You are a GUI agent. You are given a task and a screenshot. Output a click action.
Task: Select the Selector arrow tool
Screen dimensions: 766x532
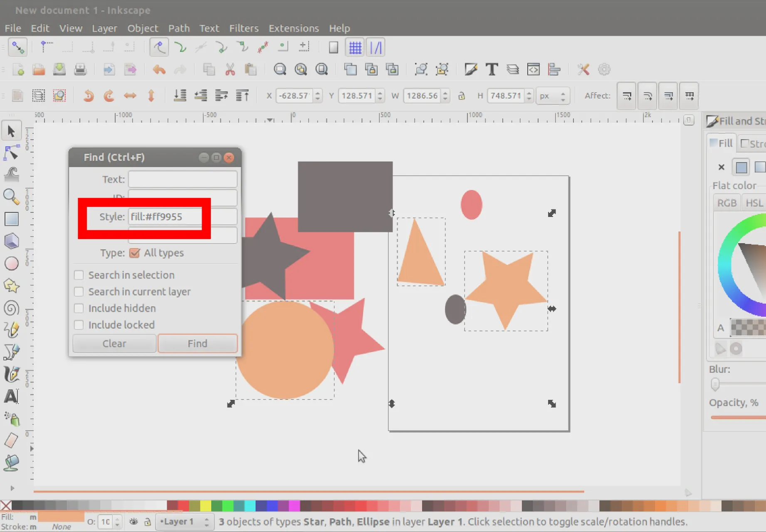pos(11,131)
